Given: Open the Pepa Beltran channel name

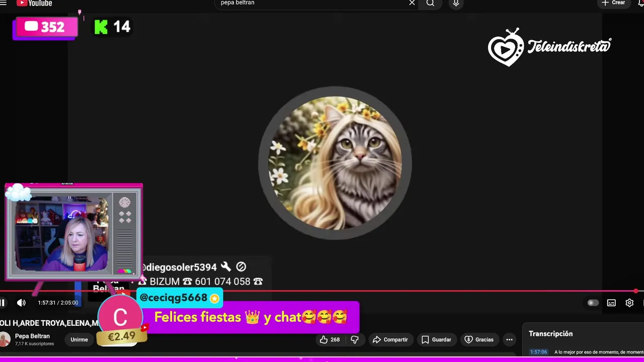Looking at the screenshot, I should [32, 336].
